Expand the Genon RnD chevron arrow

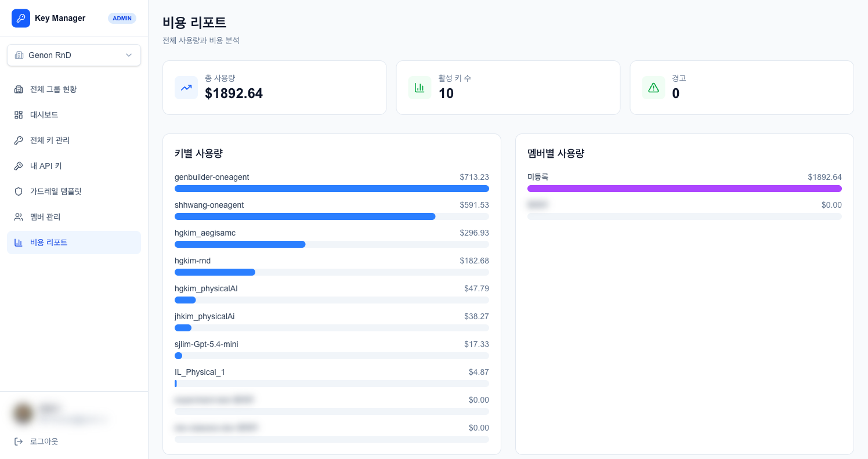tap(129, 55)
